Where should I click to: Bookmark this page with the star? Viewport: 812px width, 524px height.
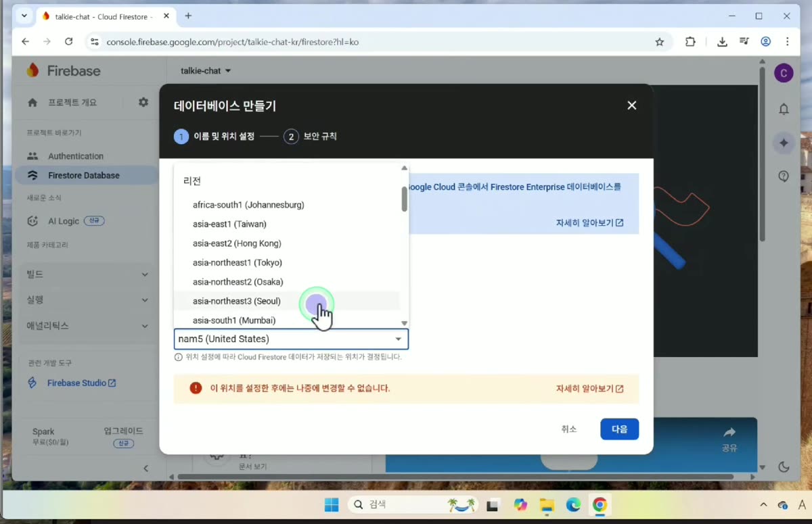tap(660, 42)
